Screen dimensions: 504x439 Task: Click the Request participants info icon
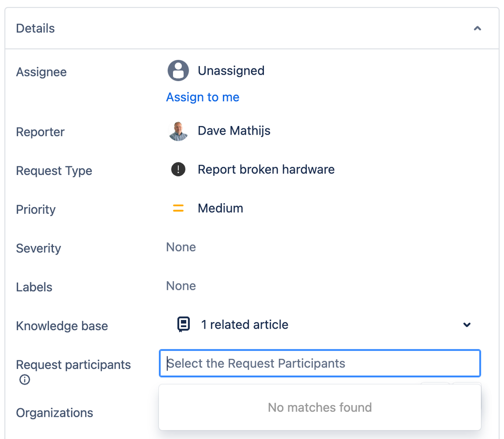point(25,380)
